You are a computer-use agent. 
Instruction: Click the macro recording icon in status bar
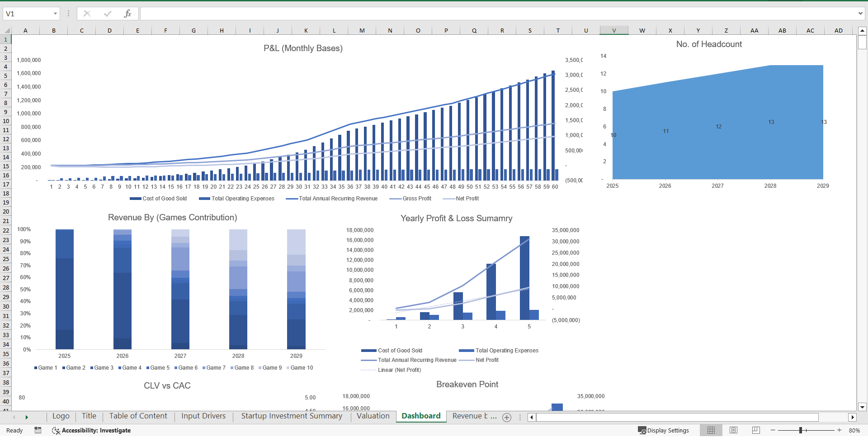click(38, 430)
